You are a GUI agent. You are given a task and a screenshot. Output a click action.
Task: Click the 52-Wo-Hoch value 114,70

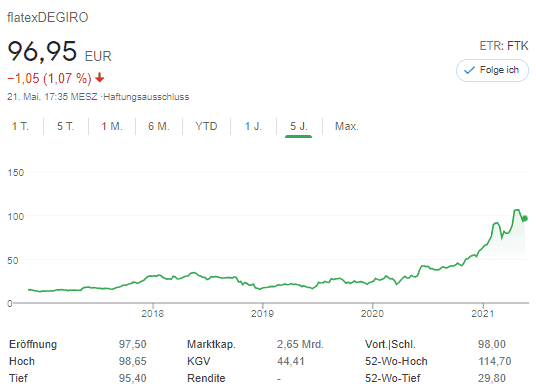pyautogui.click(x=495, y=361)
